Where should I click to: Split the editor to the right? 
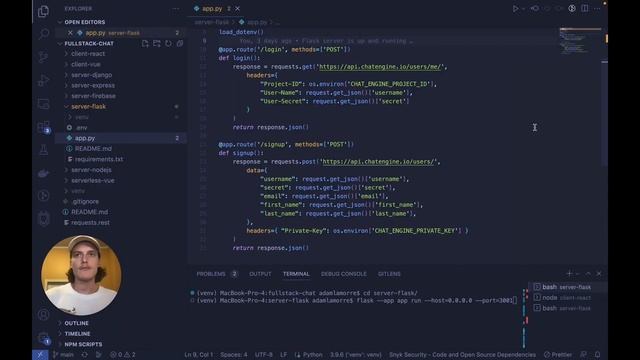coord(585,9)
